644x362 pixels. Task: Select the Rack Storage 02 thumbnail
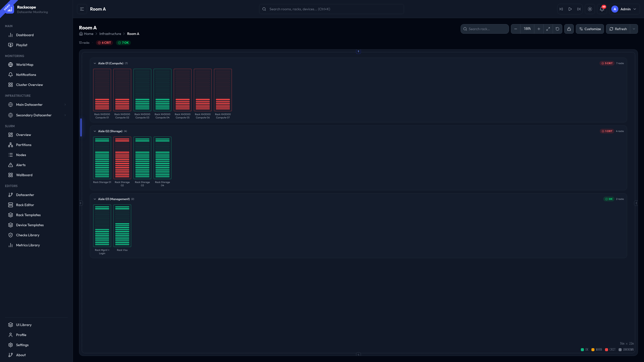122,158
